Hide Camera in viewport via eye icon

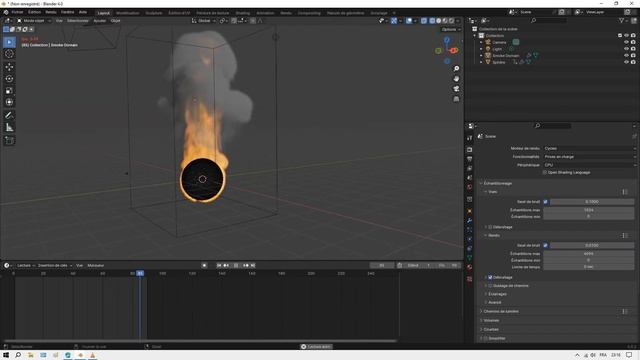[626, 42]
